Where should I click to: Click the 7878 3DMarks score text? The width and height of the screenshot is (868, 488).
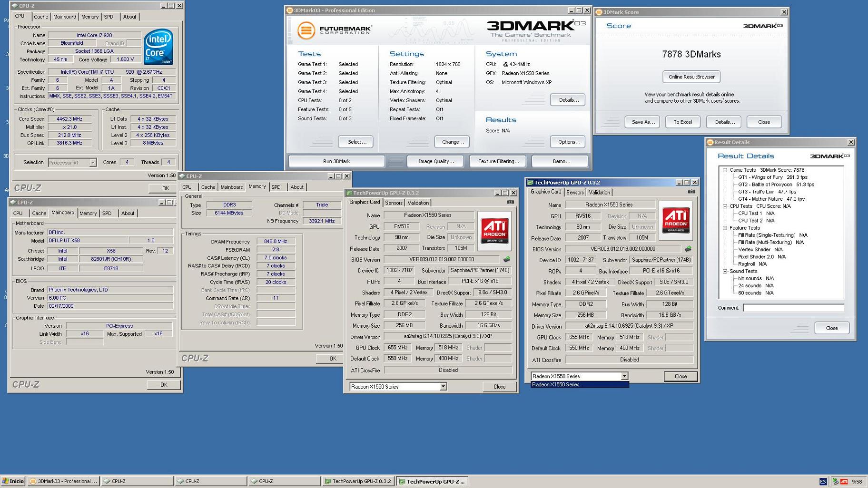click(x=691, y=54)
